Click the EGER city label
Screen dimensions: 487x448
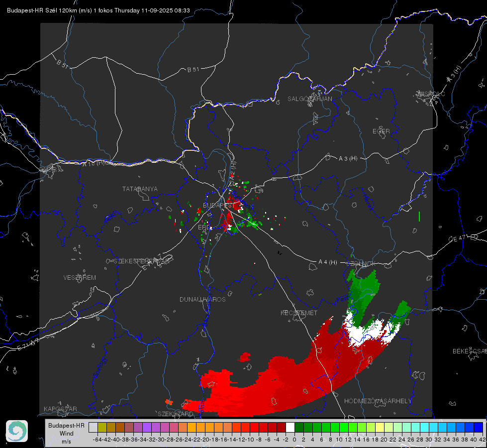point(381,131)
